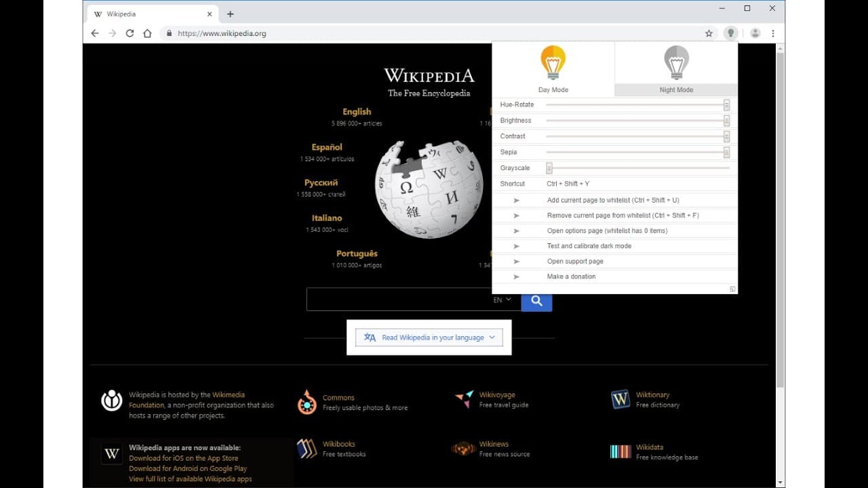This screenshot has height=488, width=868.
Task: Click the address bar URL
Action: click(222, 33)
